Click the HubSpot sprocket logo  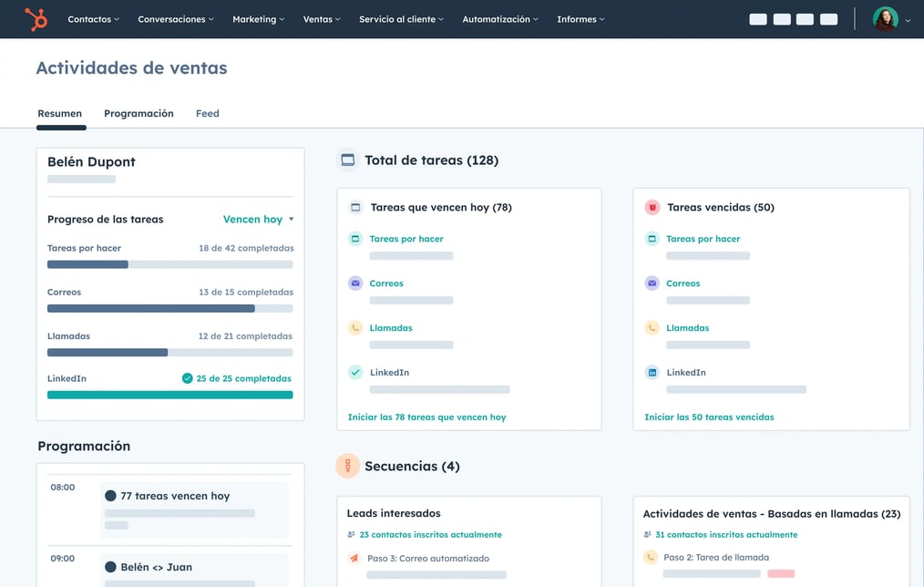36,19
